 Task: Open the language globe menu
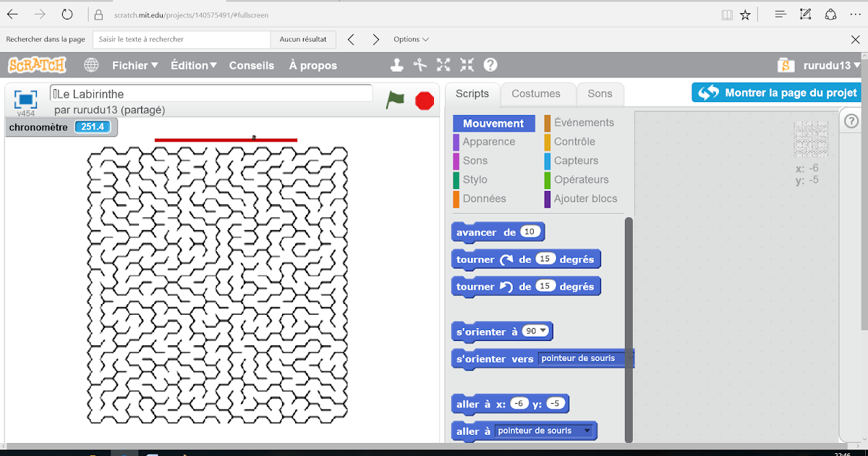(91, 64)
